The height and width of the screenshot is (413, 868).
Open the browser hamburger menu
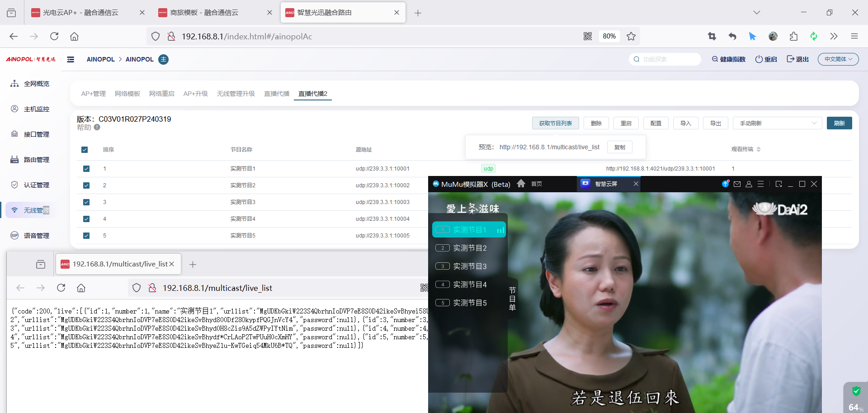[x=854, y=36]
